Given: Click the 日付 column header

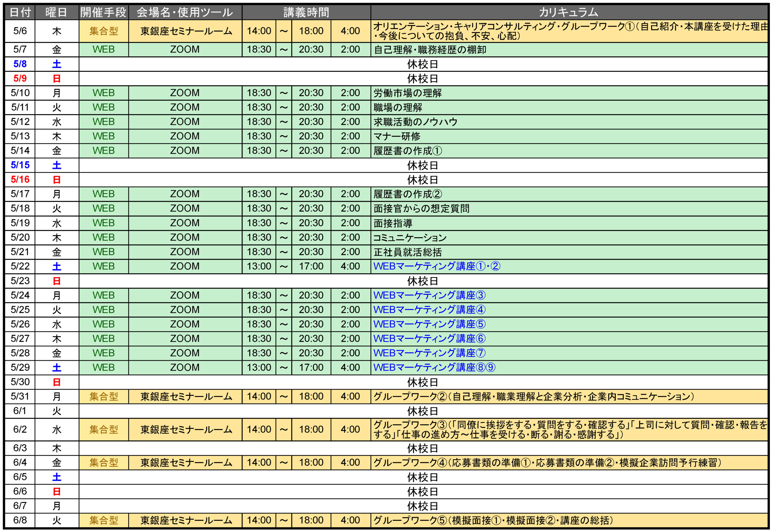Looking at the screenshot, I should 20,12.
